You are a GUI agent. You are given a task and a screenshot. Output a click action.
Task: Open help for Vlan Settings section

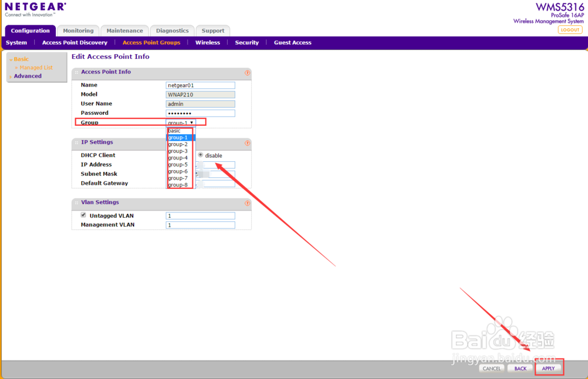pos(247,203)
